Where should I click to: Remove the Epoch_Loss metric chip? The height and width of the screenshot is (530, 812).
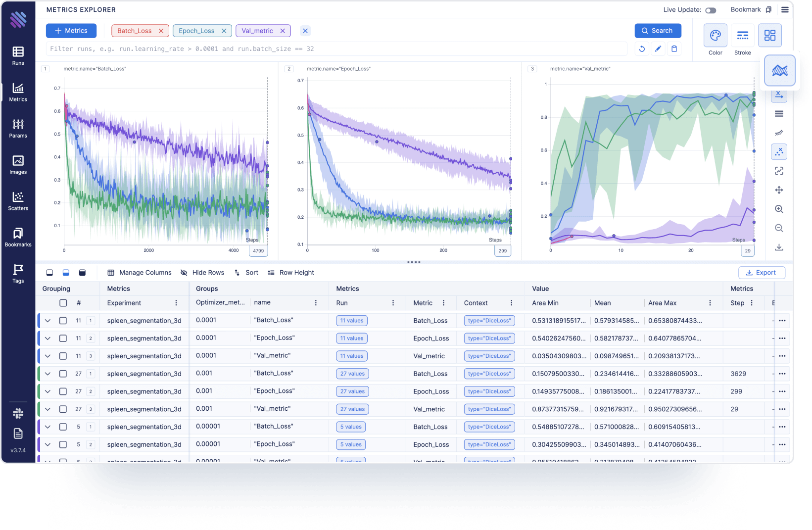coord(224,31)
